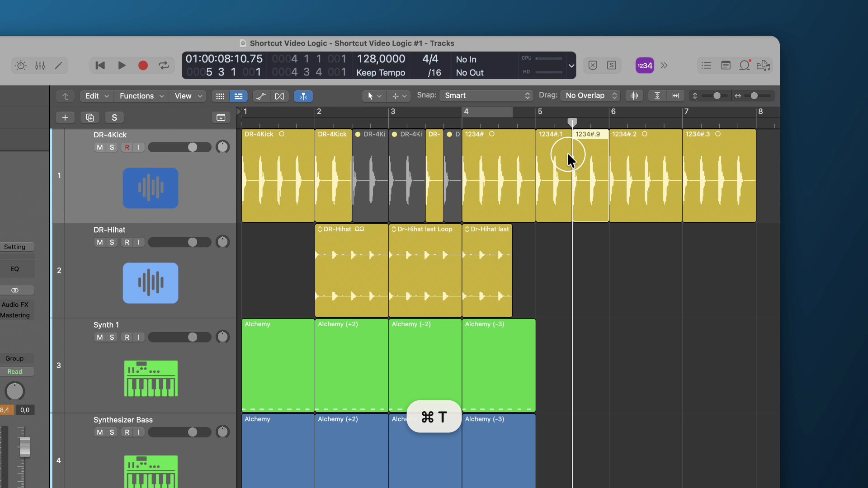Open the Note Pads icon
Image resolution: width=868 pixels, height=488 pixels.
(x=726, y=66)
